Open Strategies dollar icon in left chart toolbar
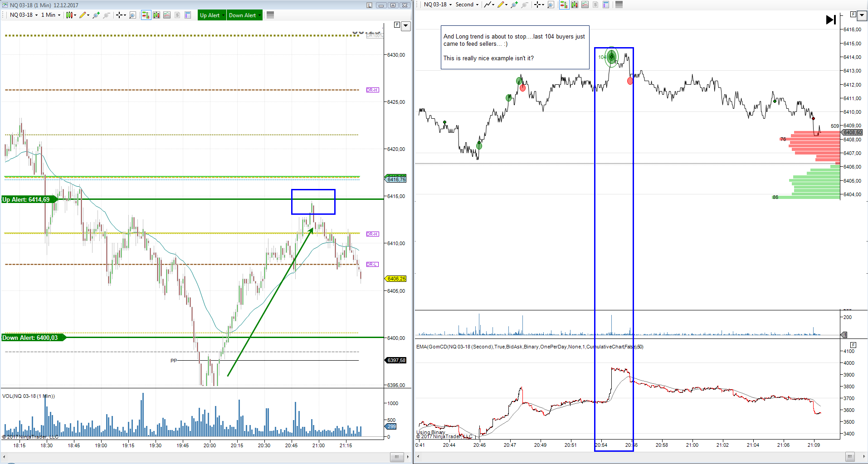 pyautogui.click(x=177, y=15)
